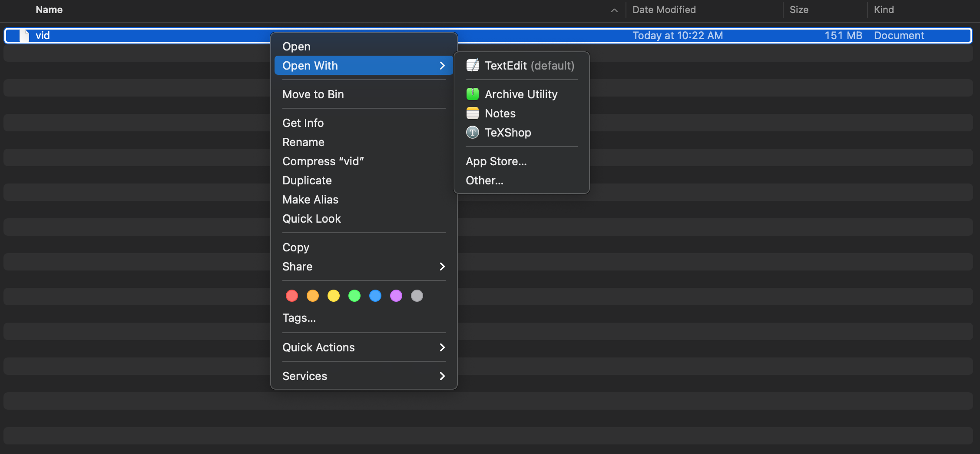This screenshot has width=980, height=454.
Task: Click the vid file document icon
Action: [25, 36]
